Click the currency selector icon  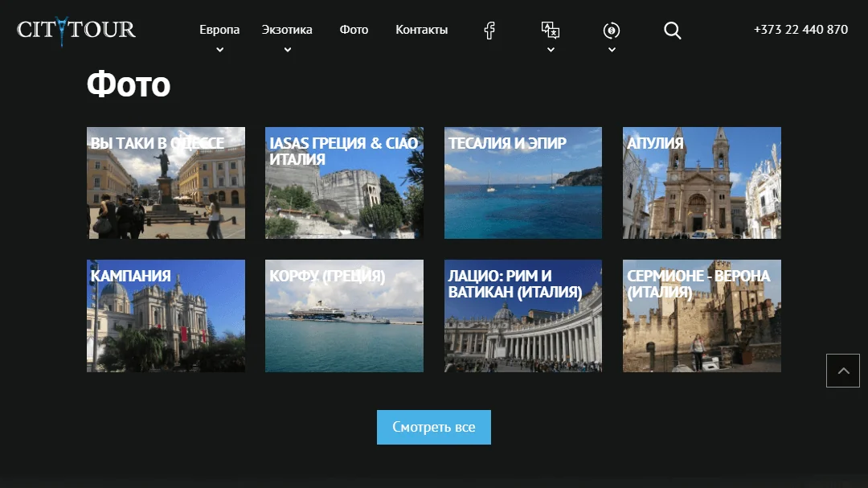pos(611,30)
